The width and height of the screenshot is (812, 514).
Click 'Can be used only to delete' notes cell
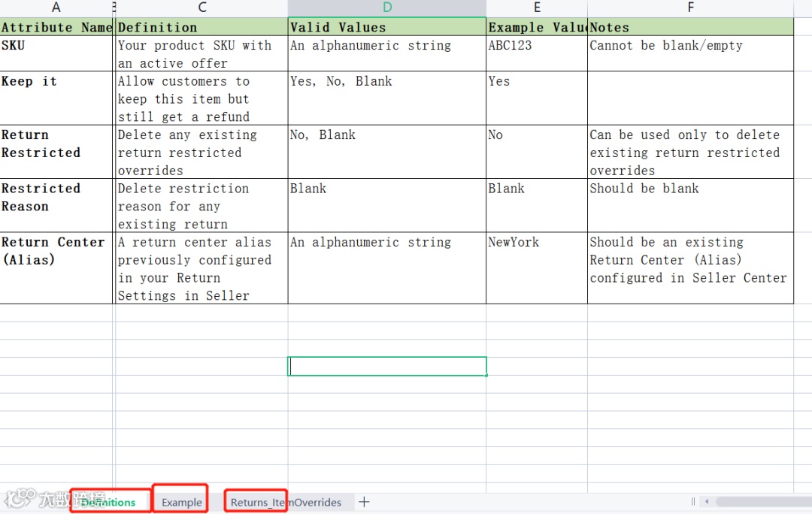click(x=690, y=152)
